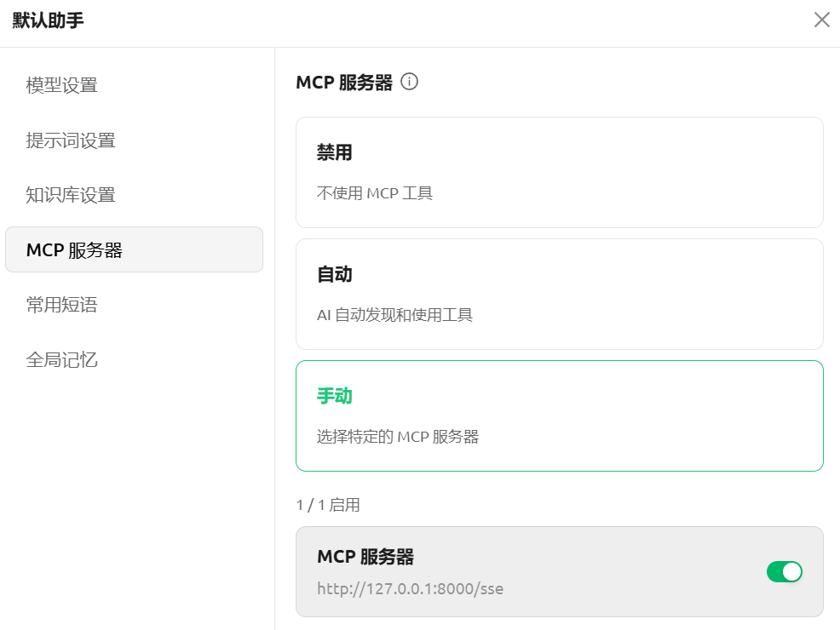Click the 不使用 MCP 工具 description
The image size is (840, 630).
pos(375,193)
